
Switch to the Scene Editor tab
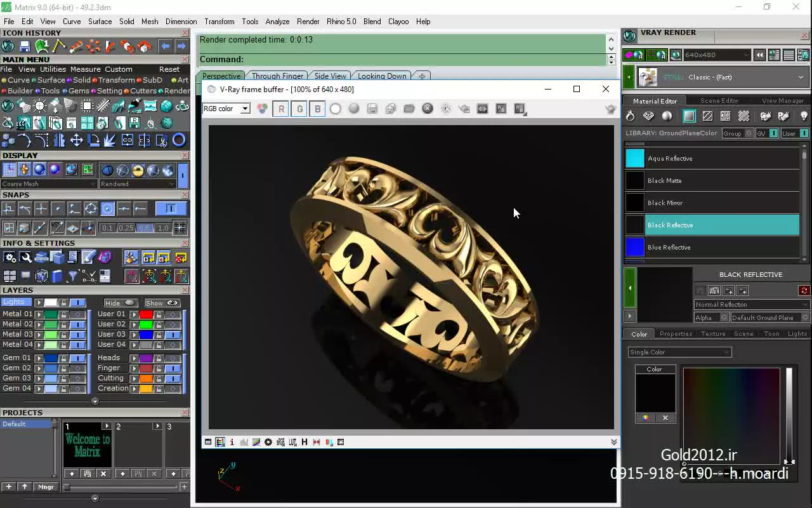tap(719, 101)
